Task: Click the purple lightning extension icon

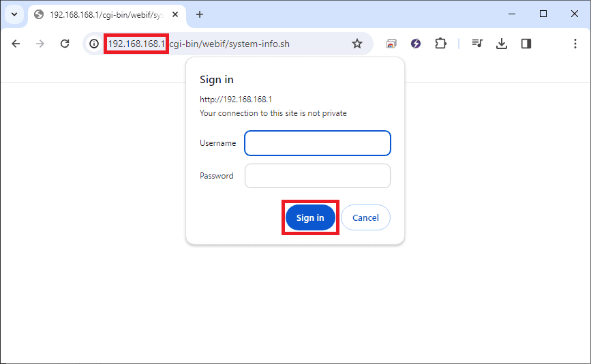Action: point(416,44)
